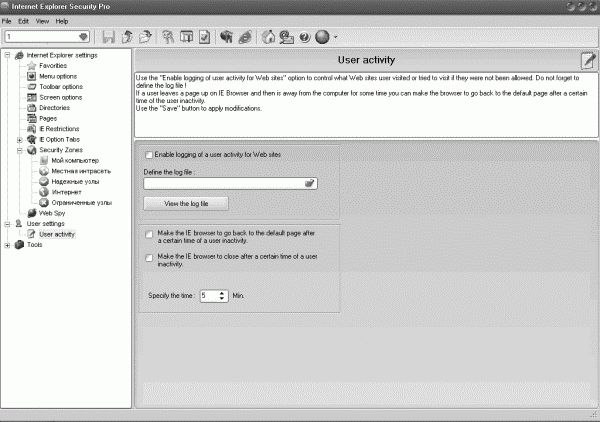Click the Save toolbar icon
This screenshot has height=422, width=600.
pyautogui.click(x=108, y=37)
